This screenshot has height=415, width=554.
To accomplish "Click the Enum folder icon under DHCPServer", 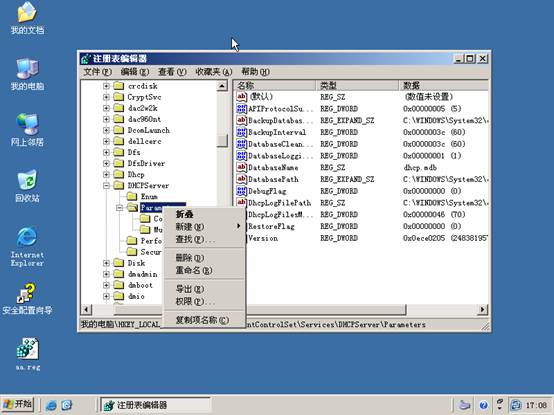I will click(132, 196).
